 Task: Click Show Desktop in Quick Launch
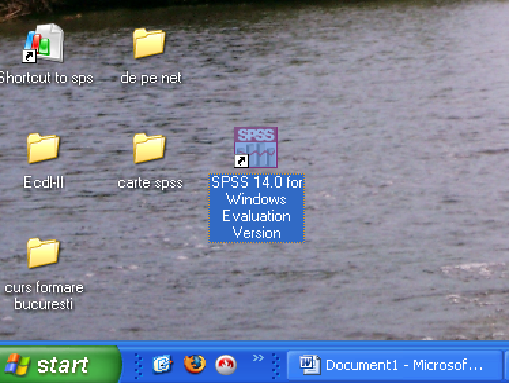coord(162,364)
